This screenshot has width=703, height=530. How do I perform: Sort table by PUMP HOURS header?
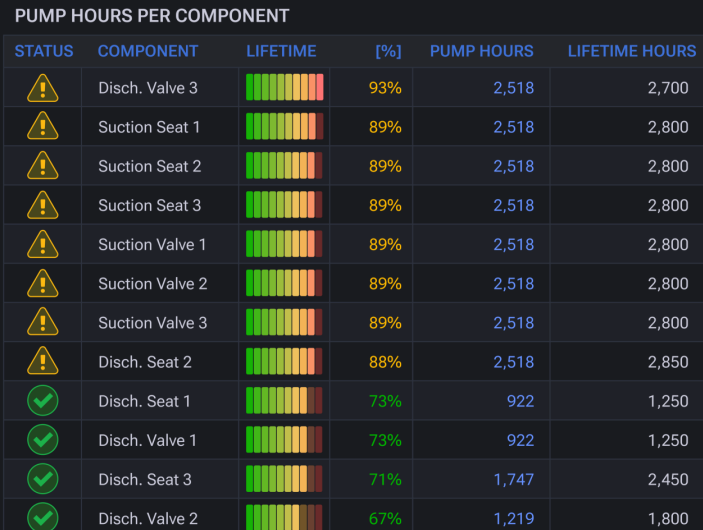482,51
